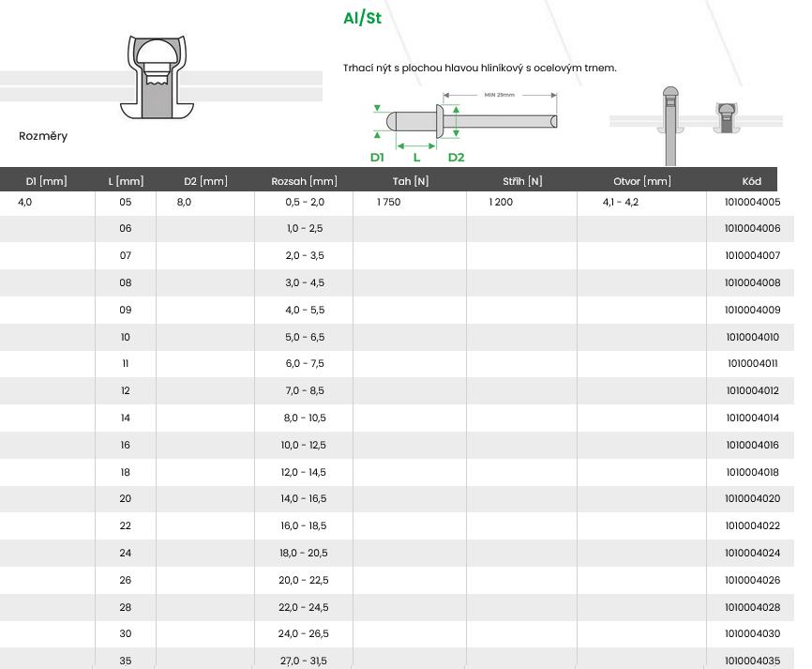Click the green L label in diagram

(x=416, y=158)
